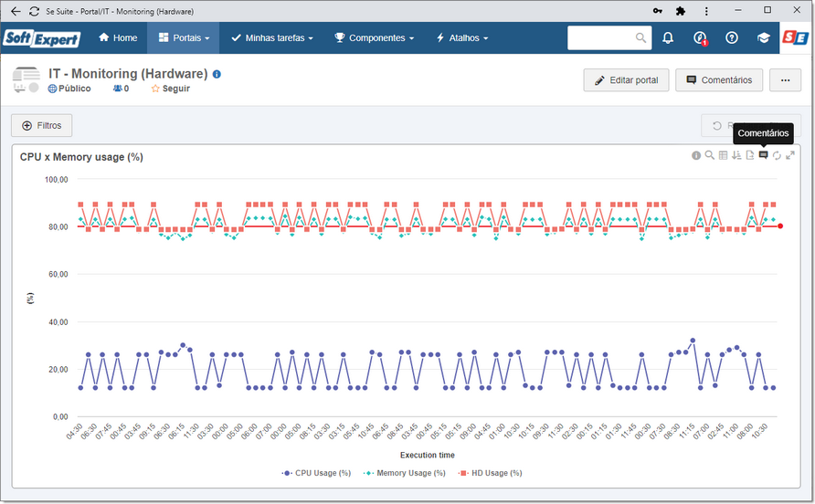Open the alerts icon with the red badge
Image resolution: width=815 pixels, height=504 pixels.
700,38
